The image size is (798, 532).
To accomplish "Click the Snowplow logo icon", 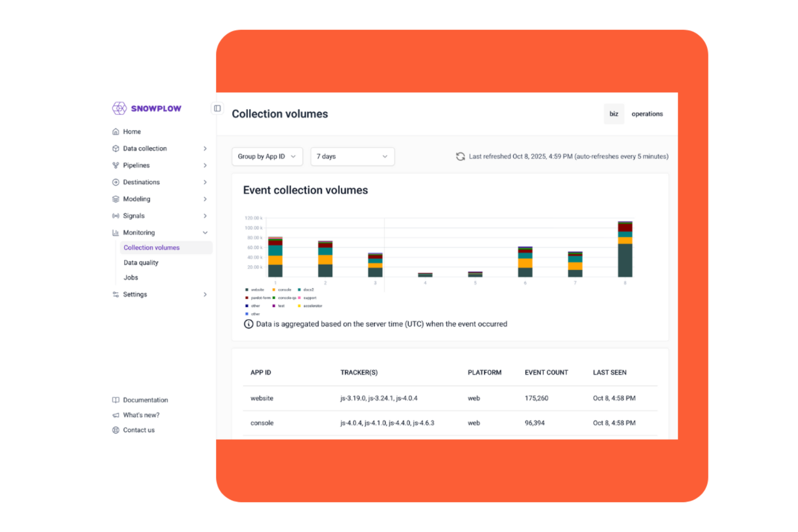I will [119, 108].
